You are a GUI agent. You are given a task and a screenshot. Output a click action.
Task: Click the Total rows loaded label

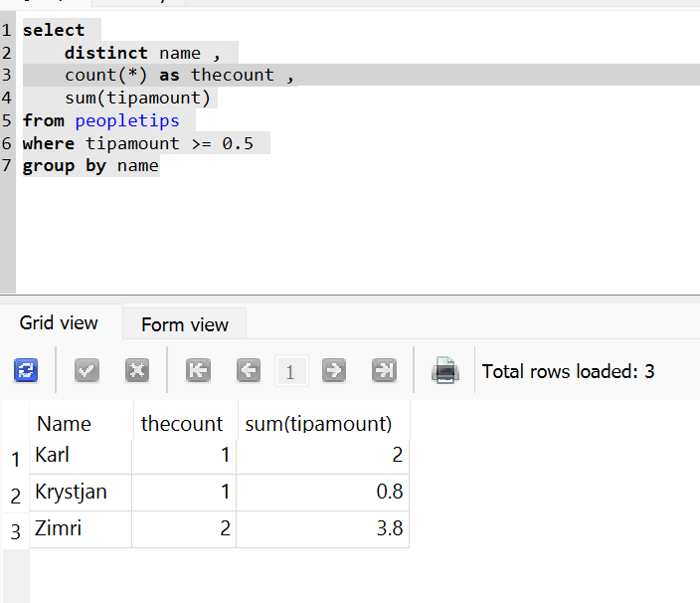click(568, 371)
